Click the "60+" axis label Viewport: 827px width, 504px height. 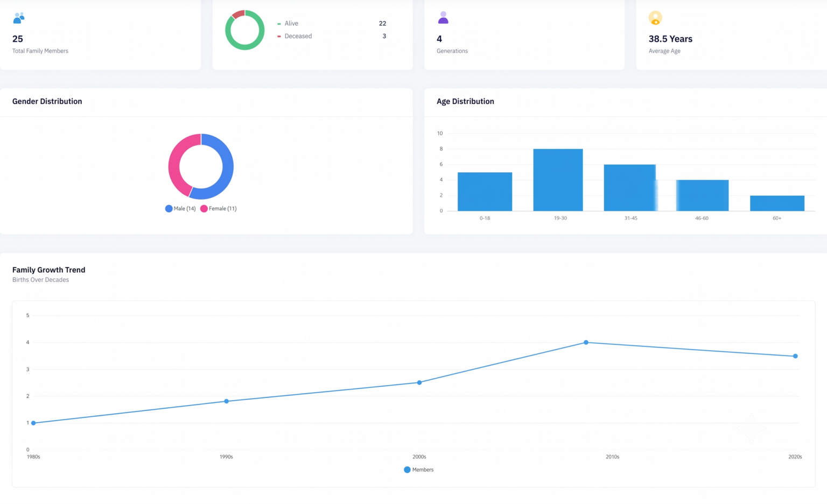[777, 218]
